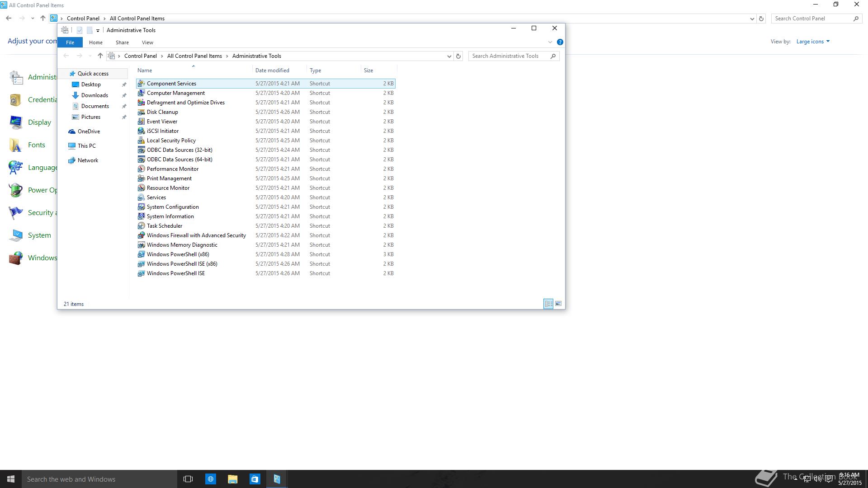
Task: Switch to large thumbnails view icon
Action: coord(558,304)
